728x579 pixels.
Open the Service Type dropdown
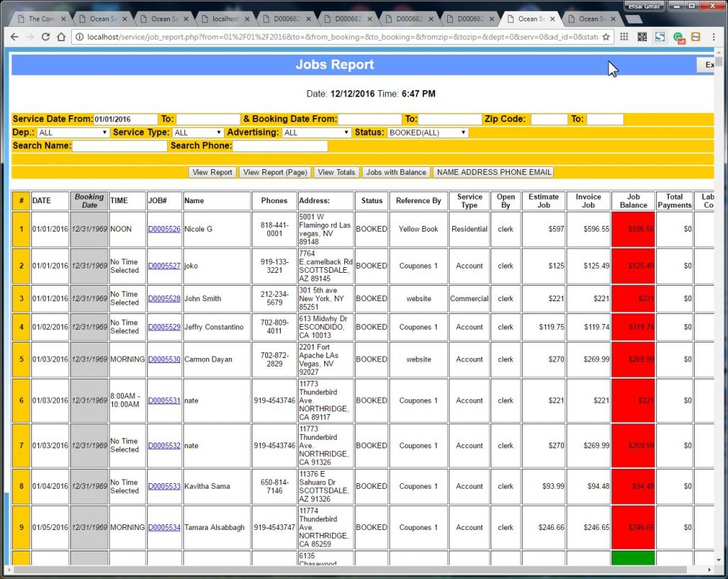tap(198, 133)
